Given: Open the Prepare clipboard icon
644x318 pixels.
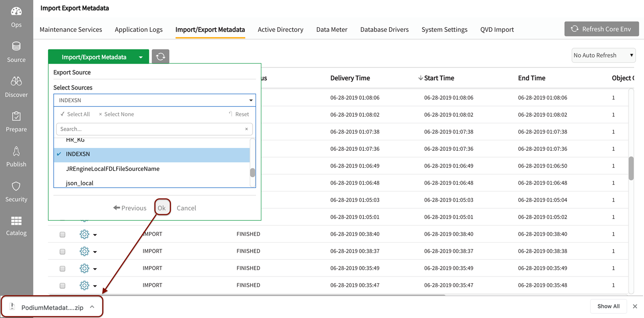Looking at the screenshot, I should (x=16, y=116).
